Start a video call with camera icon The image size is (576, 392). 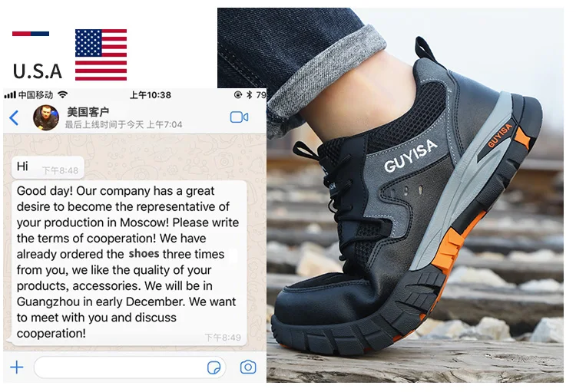[239, 117]
